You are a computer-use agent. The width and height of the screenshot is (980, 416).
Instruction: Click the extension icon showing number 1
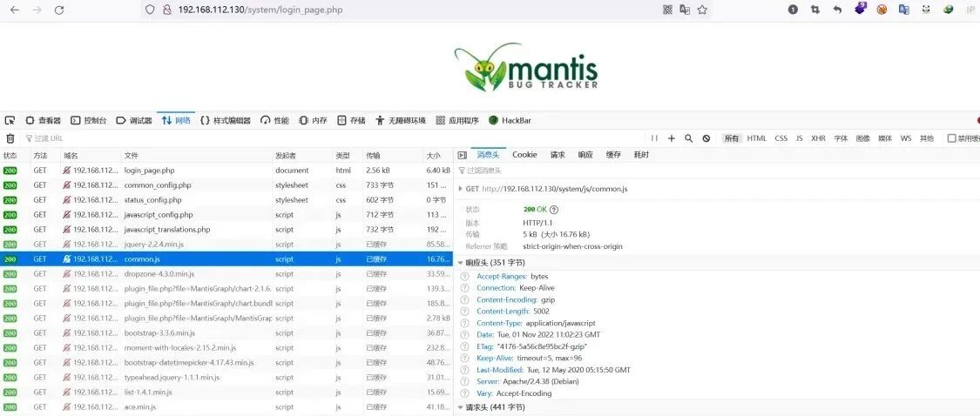click(x=793, y=10)
